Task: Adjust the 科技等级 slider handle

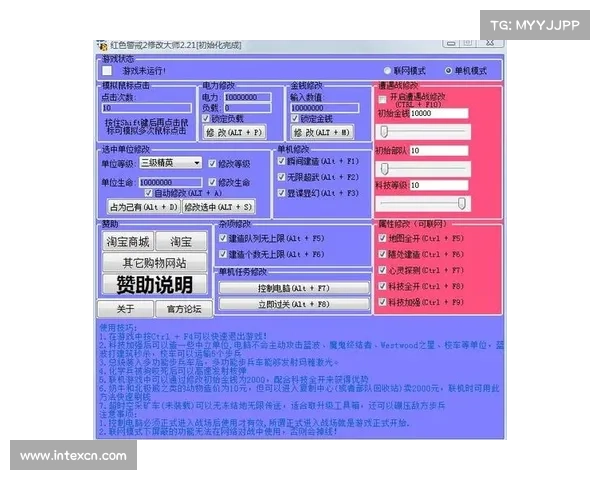Action: click(x=462, y=203)
